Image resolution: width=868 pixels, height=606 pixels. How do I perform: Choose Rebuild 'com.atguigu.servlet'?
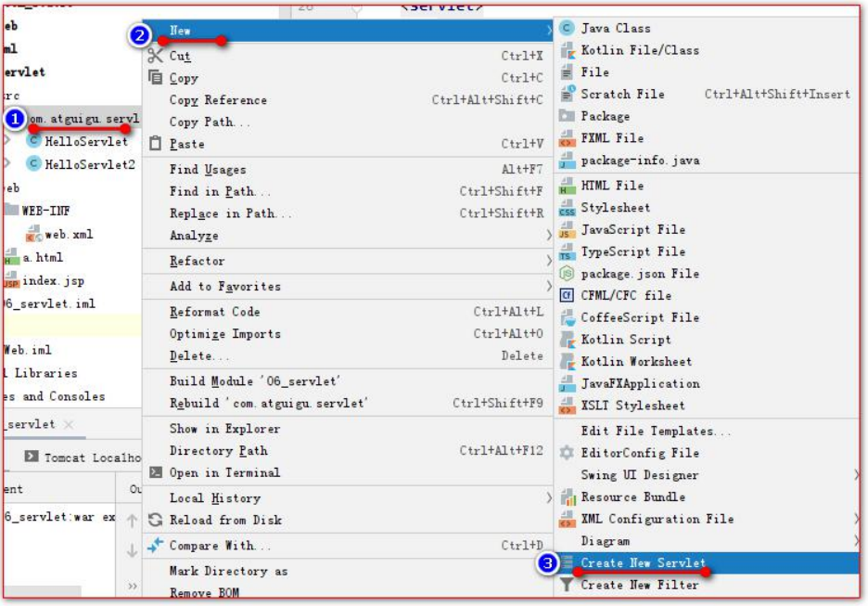click(348, 403)
